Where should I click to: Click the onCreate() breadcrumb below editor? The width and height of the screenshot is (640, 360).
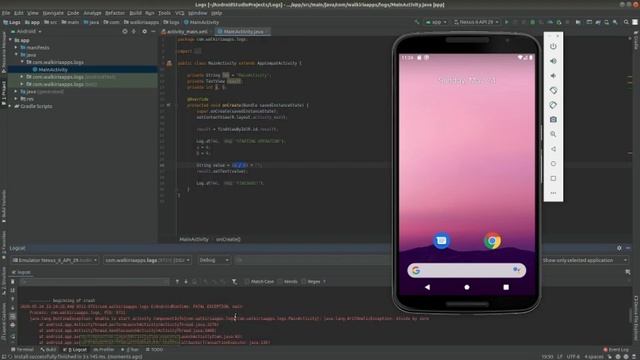tap(228, 239)
